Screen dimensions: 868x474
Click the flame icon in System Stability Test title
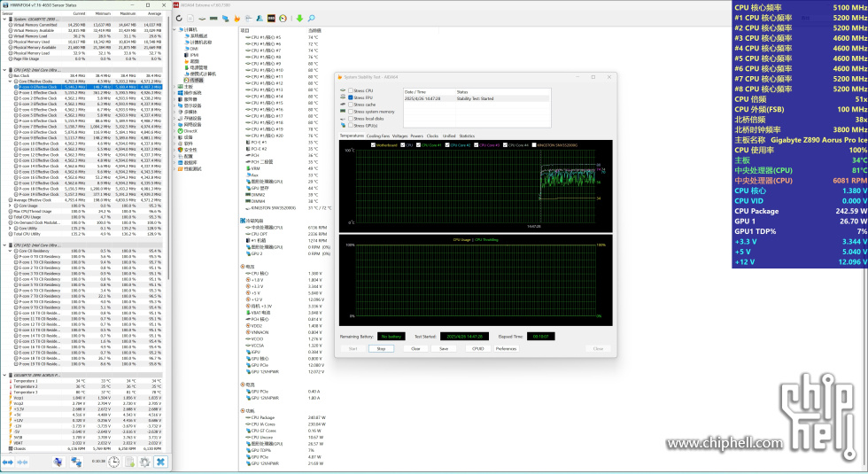coord(340,77)
